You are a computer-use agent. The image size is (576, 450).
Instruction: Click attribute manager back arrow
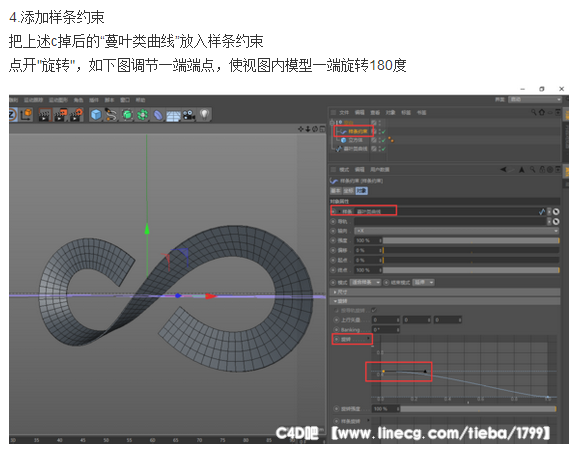(x=504, y=169)
